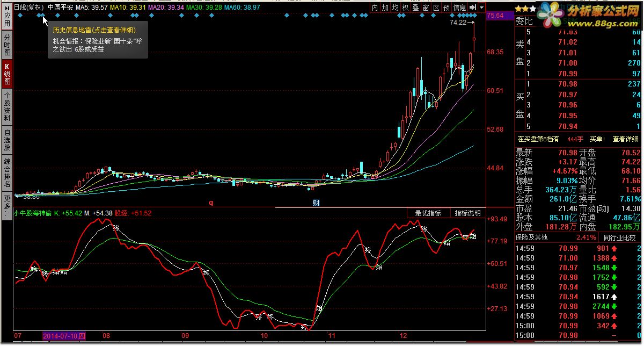Image resolution: width=644 pixels, height=346 pixels.
Task: Click the 涨幅 +4.67% value
Action: click(x=565, y=171)
